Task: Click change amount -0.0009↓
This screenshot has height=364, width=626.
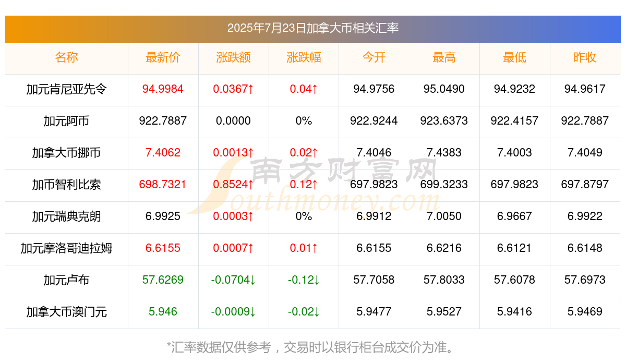Action: point(233,312)
